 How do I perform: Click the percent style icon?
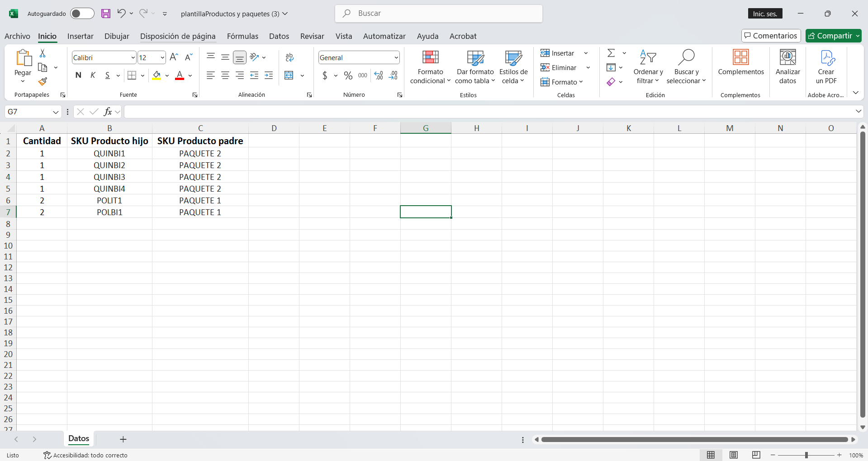348,75
